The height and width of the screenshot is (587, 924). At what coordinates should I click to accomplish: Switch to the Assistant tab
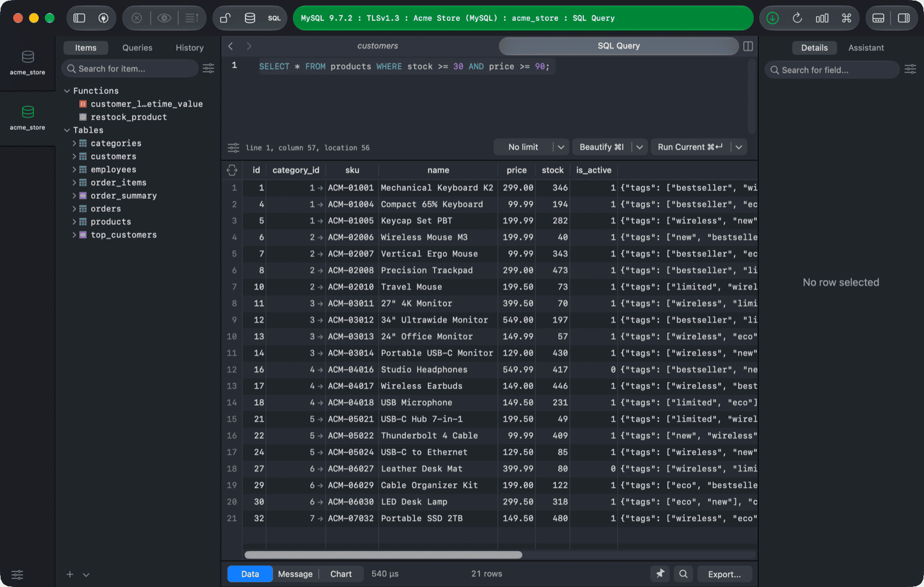point(866,48)
